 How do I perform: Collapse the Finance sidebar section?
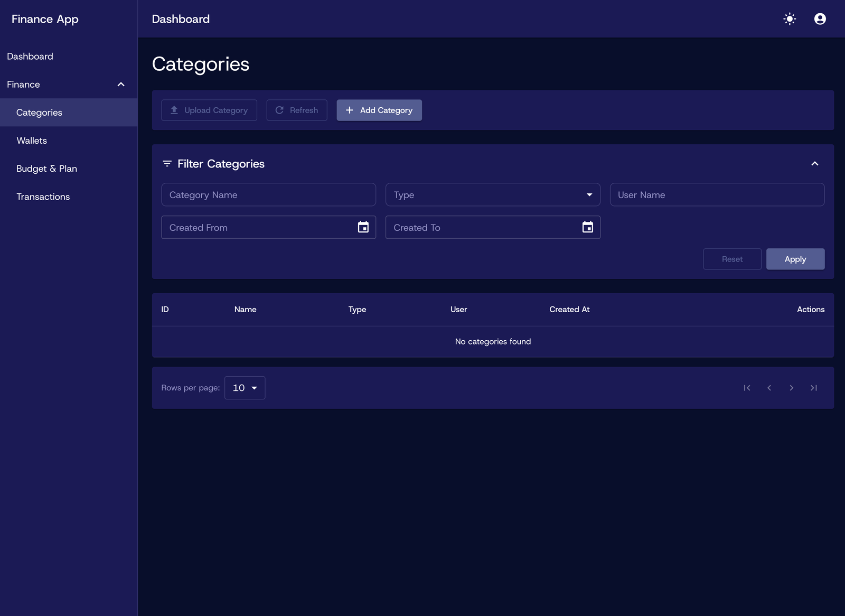coord(121,85)
